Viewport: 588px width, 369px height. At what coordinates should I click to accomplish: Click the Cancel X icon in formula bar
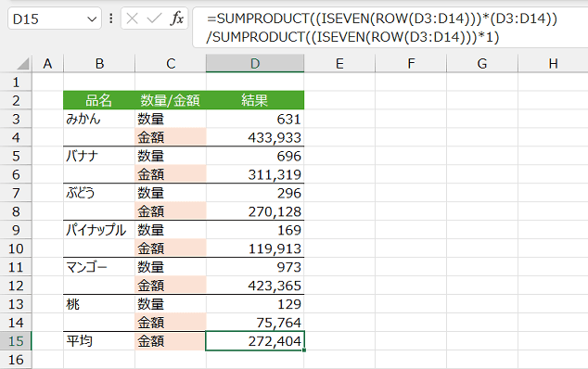132,19
